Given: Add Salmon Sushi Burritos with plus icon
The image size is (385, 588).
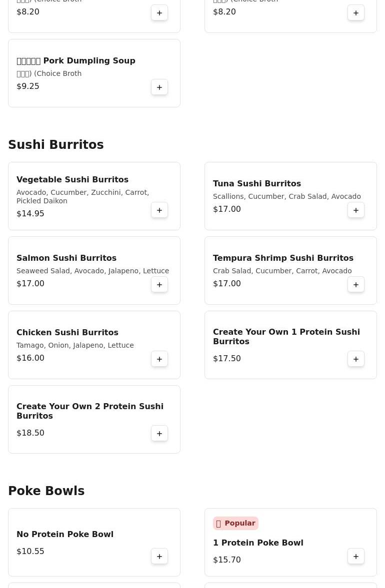Looking at the screenshot, I should (159, 285).
